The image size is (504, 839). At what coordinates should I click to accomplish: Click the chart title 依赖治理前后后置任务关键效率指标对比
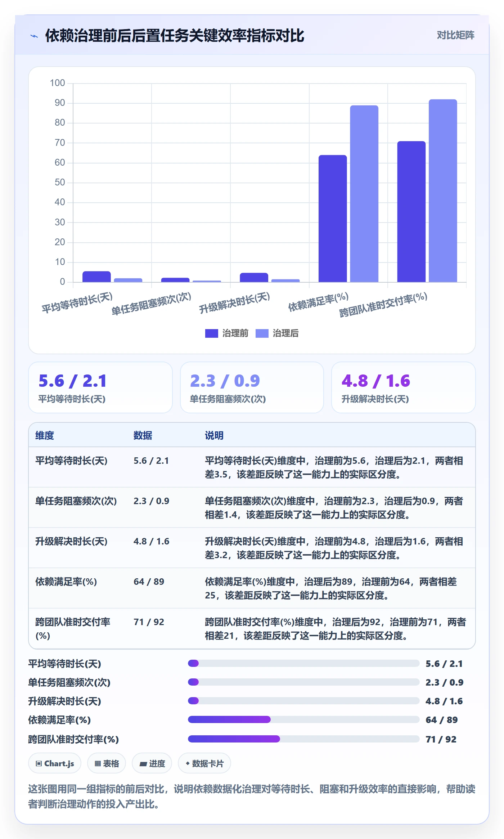pyautogui.click(x=175, y=36)
